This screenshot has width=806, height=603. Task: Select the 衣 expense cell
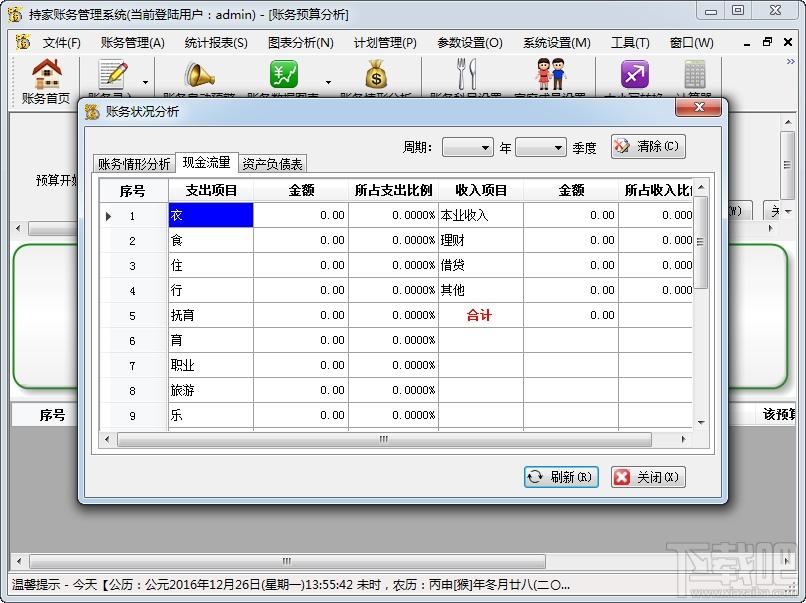pyautogui.click(x=211, y=215)
